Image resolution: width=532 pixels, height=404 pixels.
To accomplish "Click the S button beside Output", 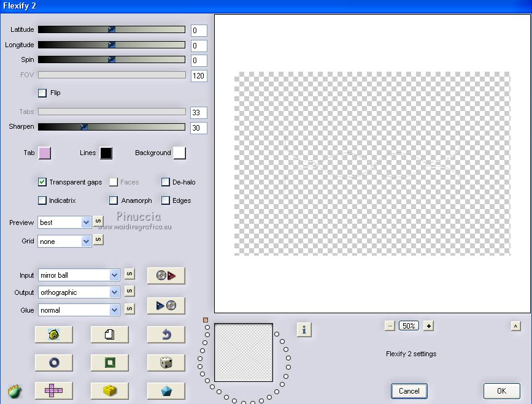I will (129, 291).
